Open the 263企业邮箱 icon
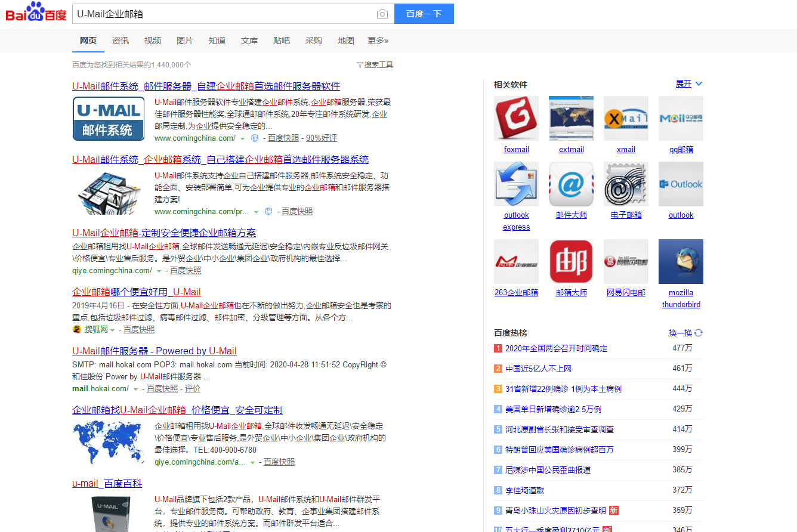This screenshot has width=797, height=532. tap(516, 261)
